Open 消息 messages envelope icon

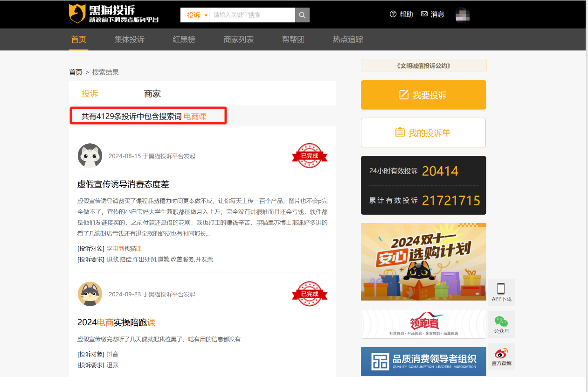click(424, 14)
